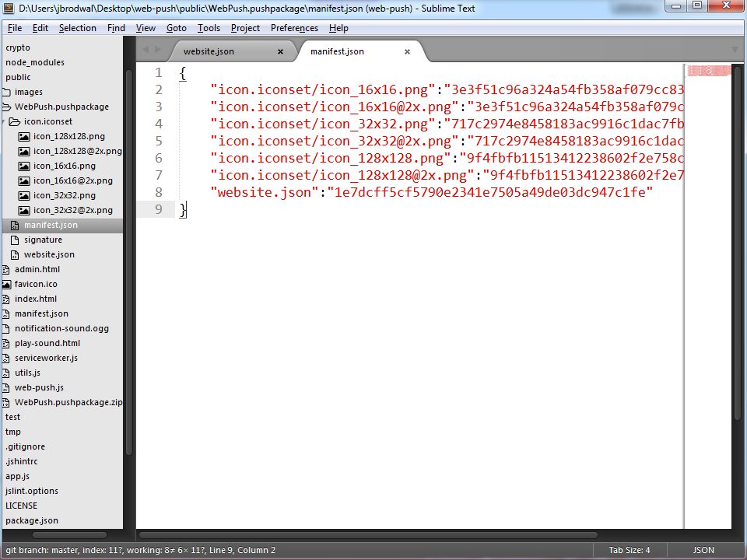Open play-sound.html file
747x560 pixels.
point(47,343)
